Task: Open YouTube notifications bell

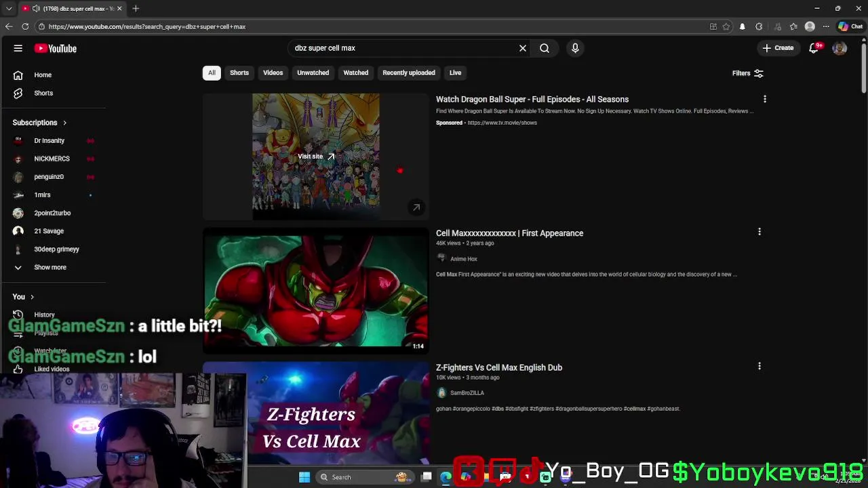Action: [814, 48]
